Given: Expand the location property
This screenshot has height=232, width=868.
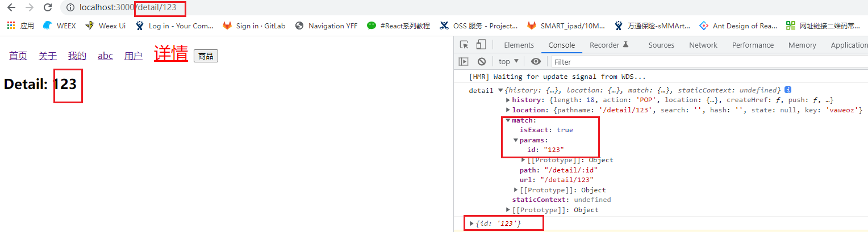Looking at the screenshot, I should (x=508, y=110).
